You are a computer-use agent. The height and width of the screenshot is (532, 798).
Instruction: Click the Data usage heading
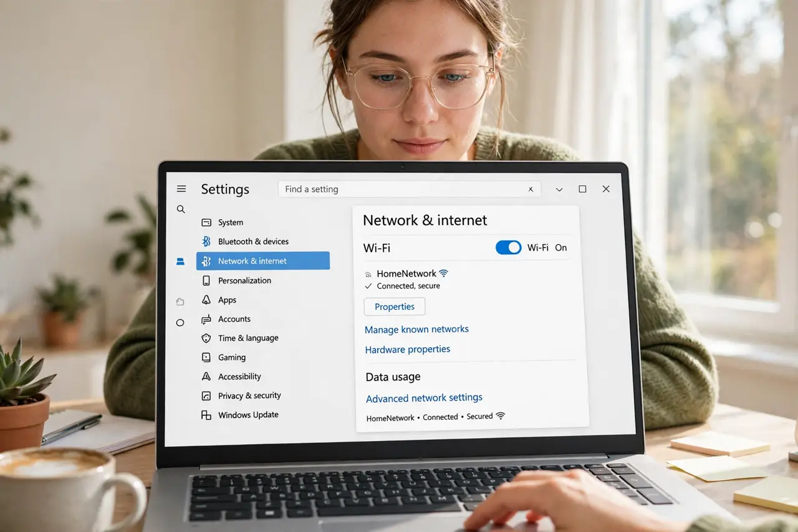pos(393,377)
